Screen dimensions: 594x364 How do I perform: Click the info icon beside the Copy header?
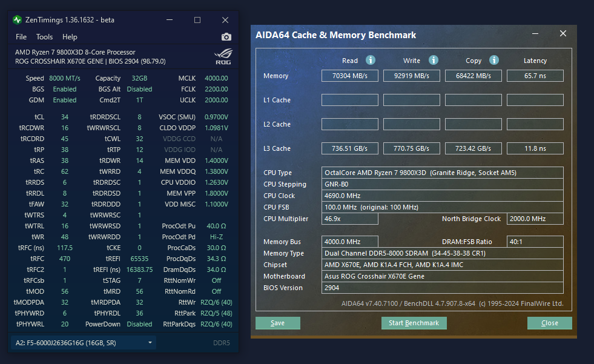pyautogui.click(x=493, y=61)
